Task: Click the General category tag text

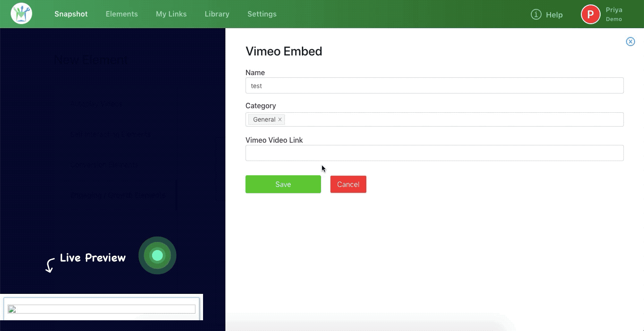Action: 264,119
